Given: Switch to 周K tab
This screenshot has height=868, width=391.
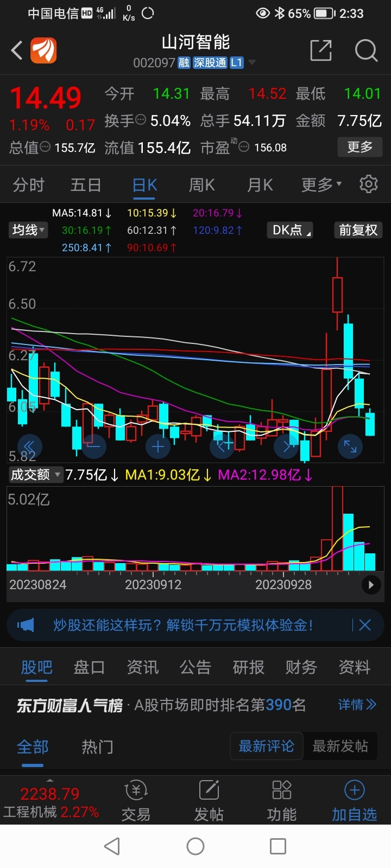Looking at the screenshot, I should point(202,185).
